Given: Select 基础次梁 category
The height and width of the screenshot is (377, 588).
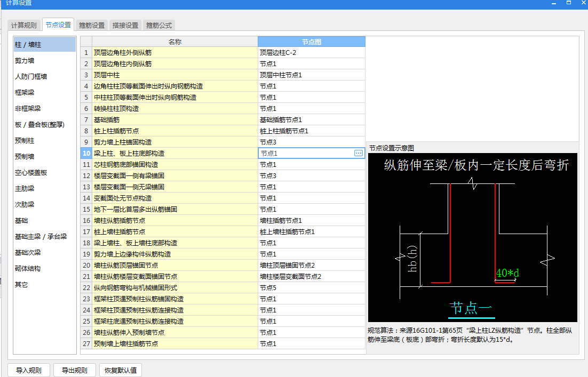Looking at the screenshot, I should pos(45,253).
